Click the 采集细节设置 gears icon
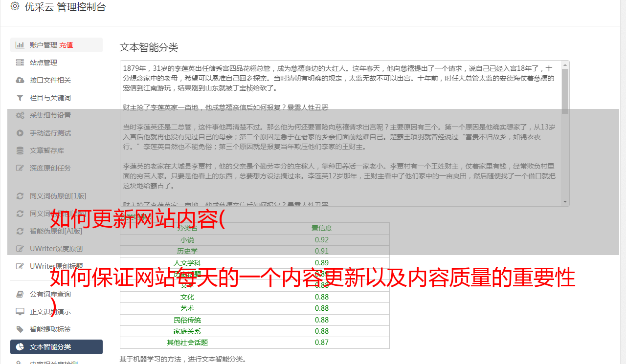Viewport: 626px width, 364px height. pyautogui.click(x=20, y=115)
